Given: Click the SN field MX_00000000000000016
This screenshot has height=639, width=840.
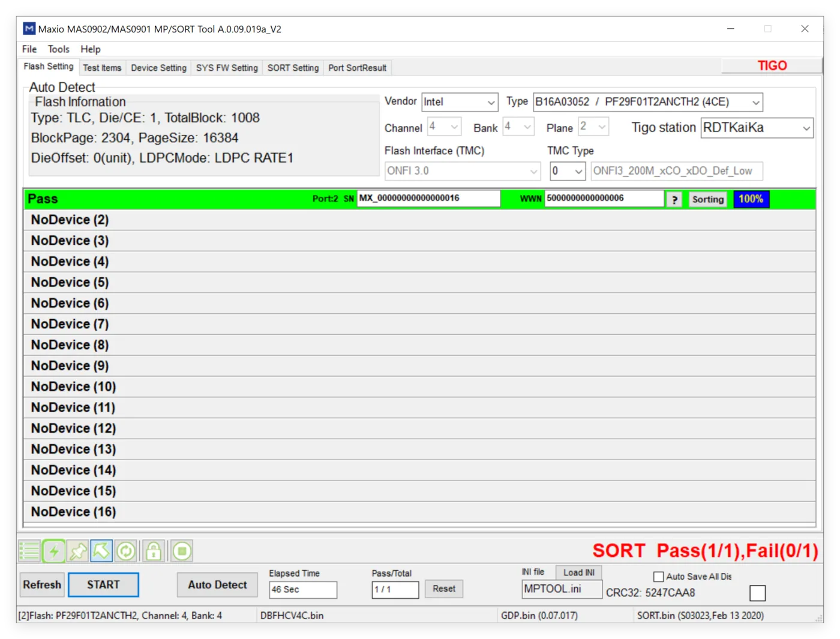Looking at the screenshot, I should tap(428, 199).
